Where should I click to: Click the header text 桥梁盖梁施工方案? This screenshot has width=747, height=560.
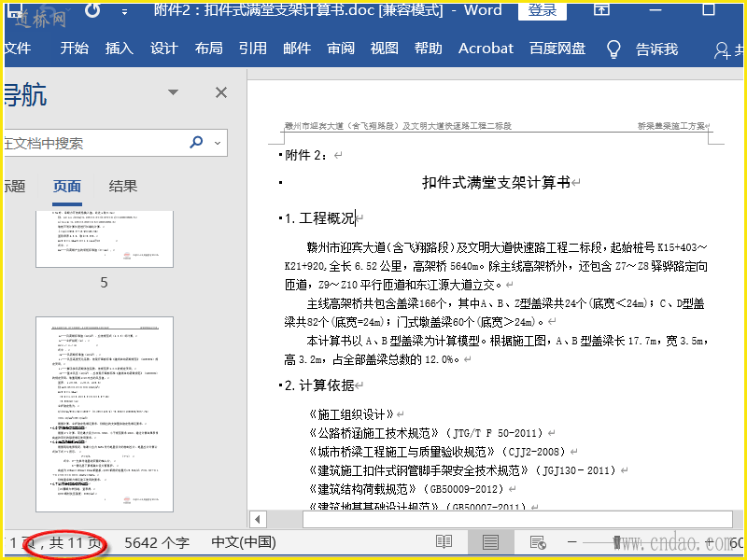[x=671, y=126]
